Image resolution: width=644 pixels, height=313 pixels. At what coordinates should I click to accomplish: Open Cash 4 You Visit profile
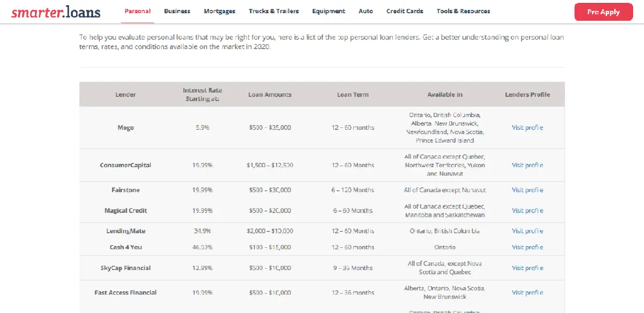(527, 247)
